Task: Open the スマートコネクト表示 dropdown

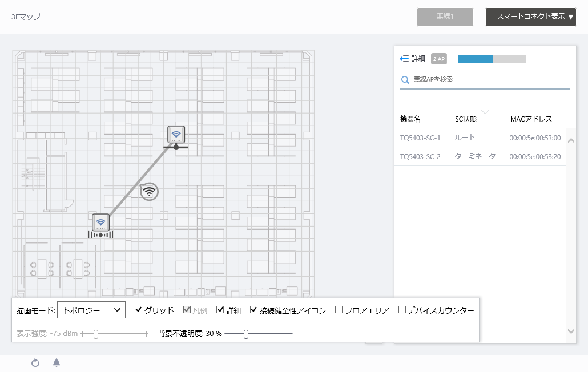Action: pyautogui.click(x=530, y=17)
